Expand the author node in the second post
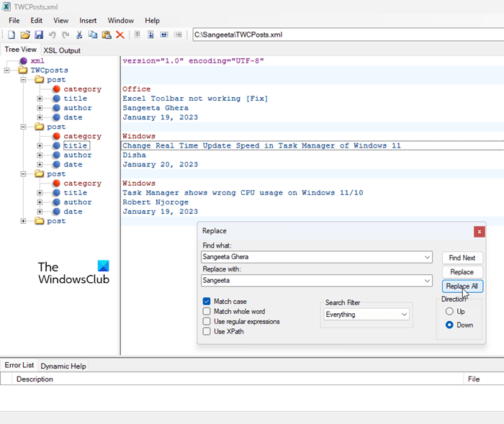 coord(40,155)
